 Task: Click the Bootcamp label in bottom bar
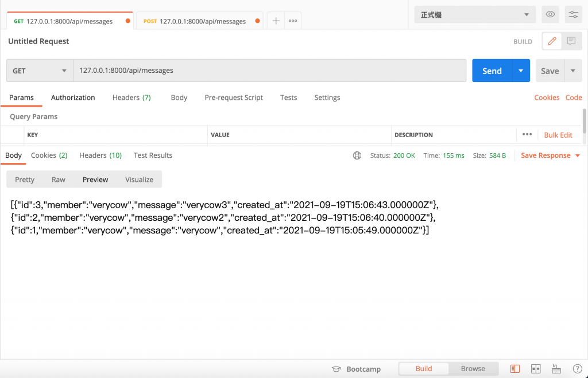363,369
